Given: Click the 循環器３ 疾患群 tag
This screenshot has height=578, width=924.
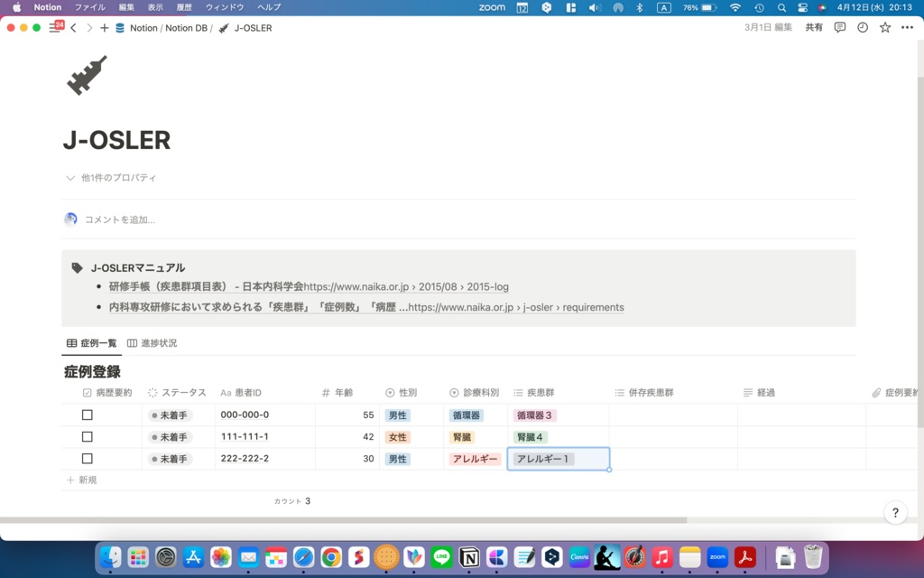Looking at the screenshot, I should point(534,415).
